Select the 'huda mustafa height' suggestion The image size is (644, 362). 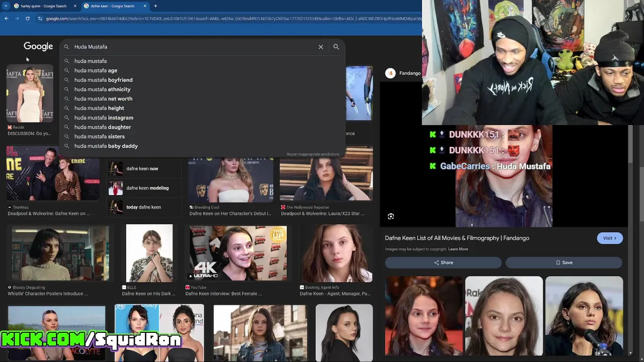pyautogui.click(x=202, y=108)
